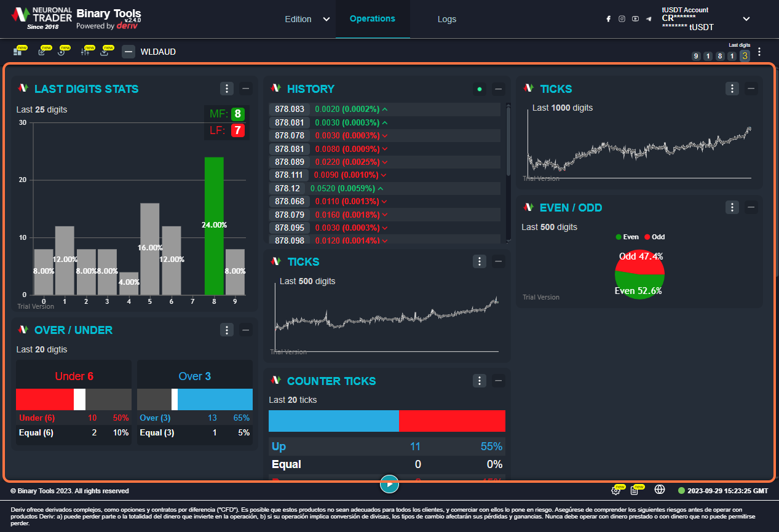This screenshot has width=779, height=532.
Task: Click the WLDAUD symbol minus button
Action: 129,52
